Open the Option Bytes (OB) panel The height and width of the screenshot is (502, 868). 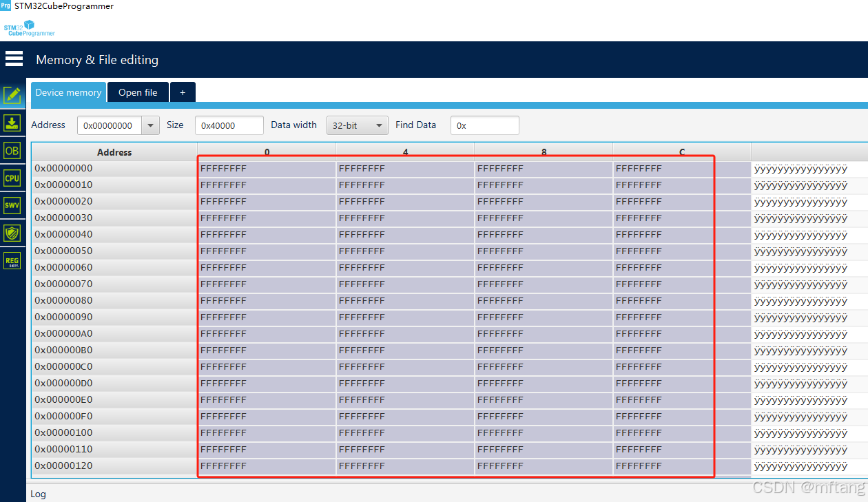pos(12,150)
